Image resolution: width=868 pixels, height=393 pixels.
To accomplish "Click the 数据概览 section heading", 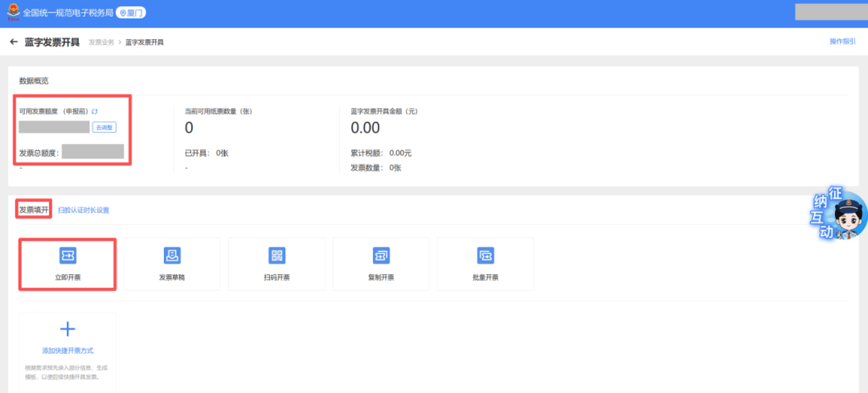I will tap(34, 80).
